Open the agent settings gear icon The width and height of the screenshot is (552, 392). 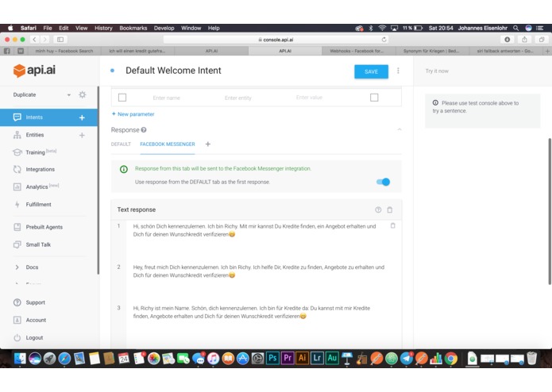tap(83, 94)
